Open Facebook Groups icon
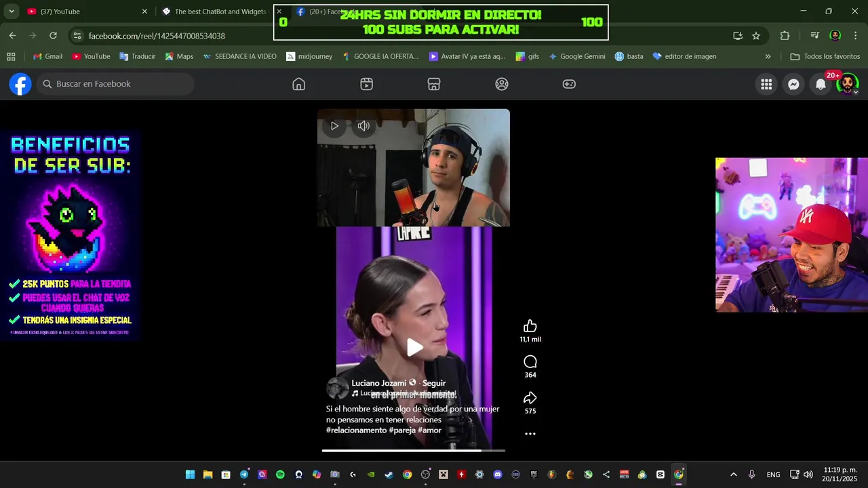The height and width of the screenshot is (488, 868). coord(502,84)
